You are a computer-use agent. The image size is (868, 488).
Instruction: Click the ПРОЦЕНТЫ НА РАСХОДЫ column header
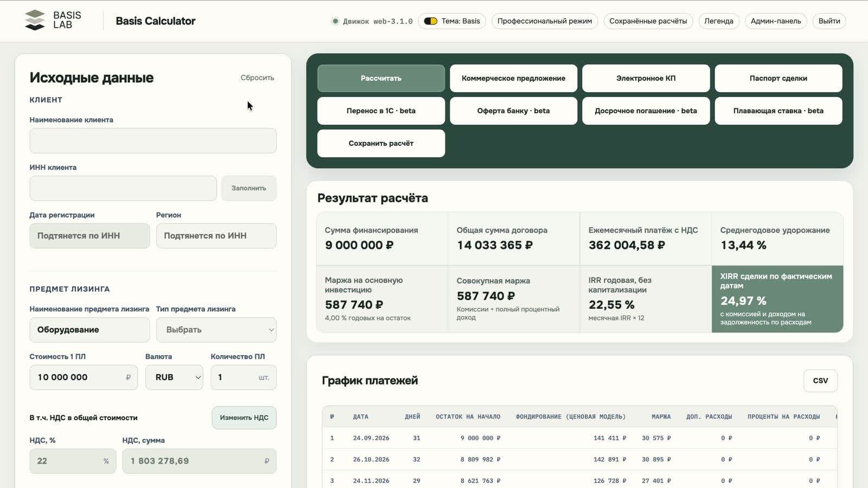click(x=784, y=417)
